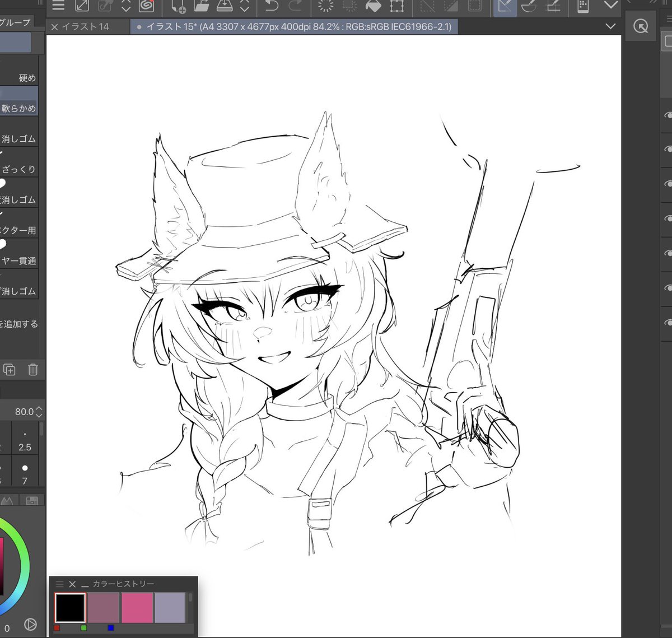The height and width of the screenshot is (638, 672).
Task: Duplicate the selected sub tool
Action: pos(10,369)
